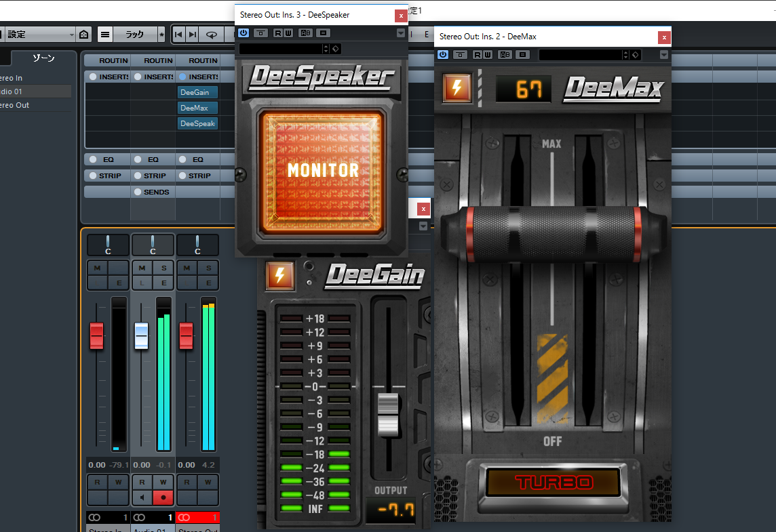776x532 pixels.
Task: Solo the Audio 01 channel
Action: (163, 268)
